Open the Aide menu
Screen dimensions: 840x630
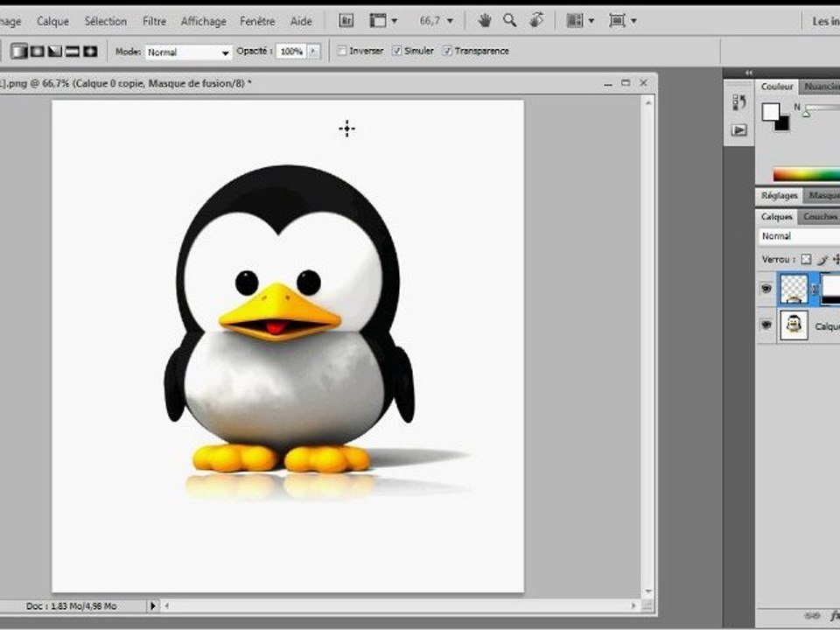click(301, 21)
